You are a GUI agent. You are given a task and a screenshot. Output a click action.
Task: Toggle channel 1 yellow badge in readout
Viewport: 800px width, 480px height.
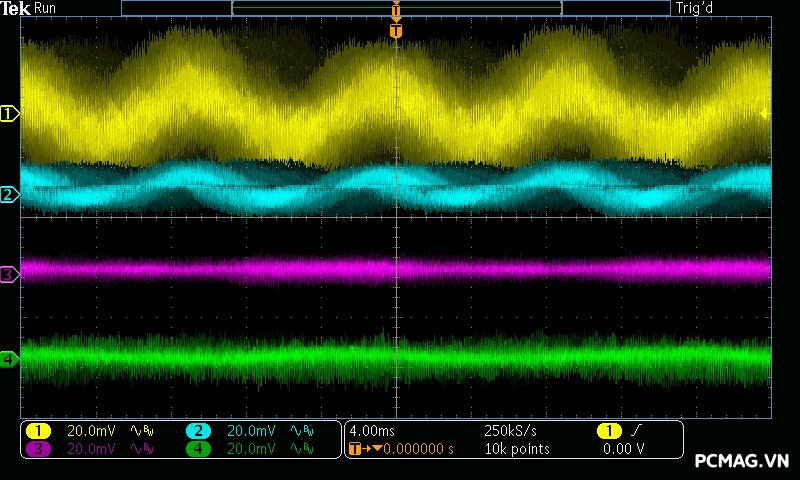click(x=38, y=431)
